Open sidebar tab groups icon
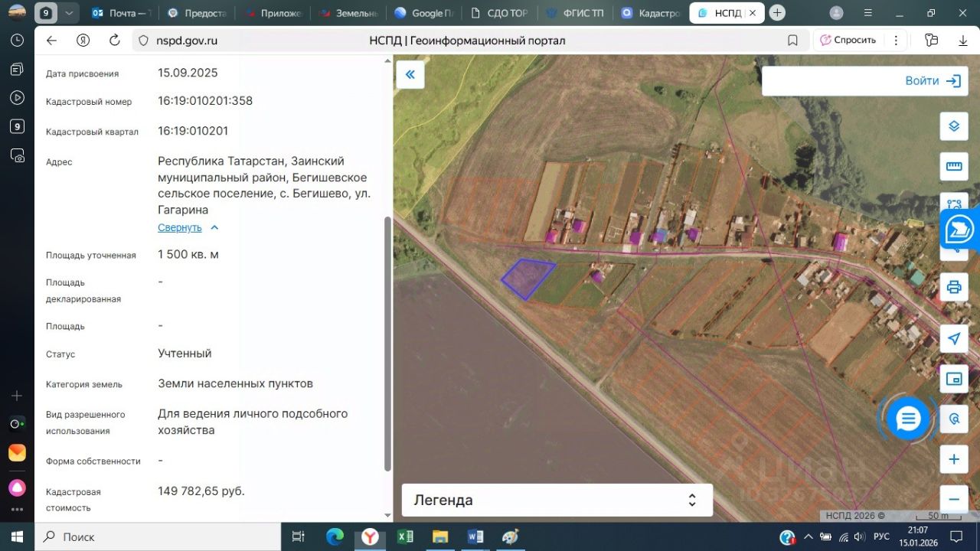The image size is (980, 551). pos(17,69)
